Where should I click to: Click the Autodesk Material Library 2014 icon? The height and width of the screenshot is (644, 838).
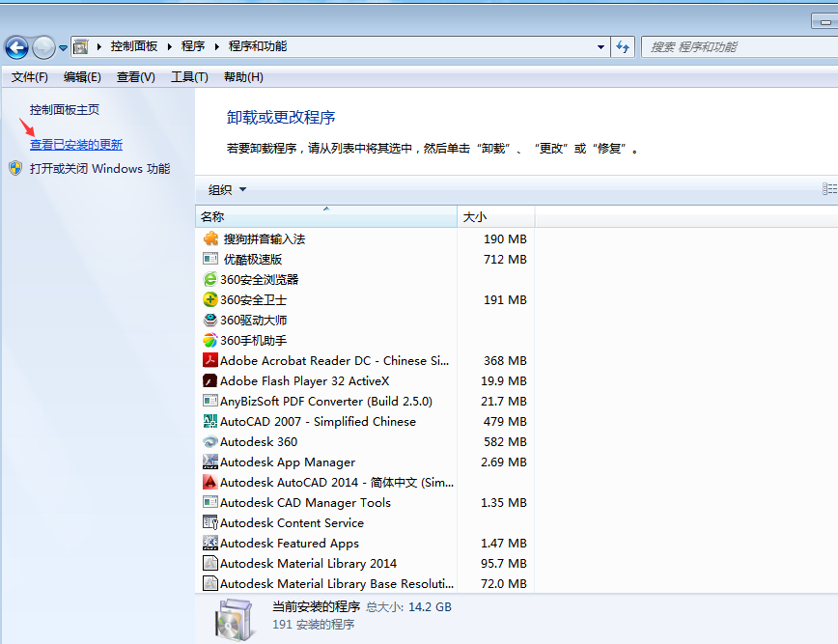click(x=210, y=563)
